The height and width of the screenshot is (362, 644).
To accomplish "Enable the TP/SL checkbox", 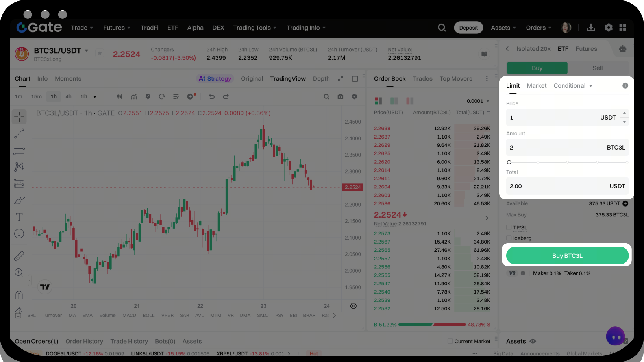I will [x=509, y=227].
